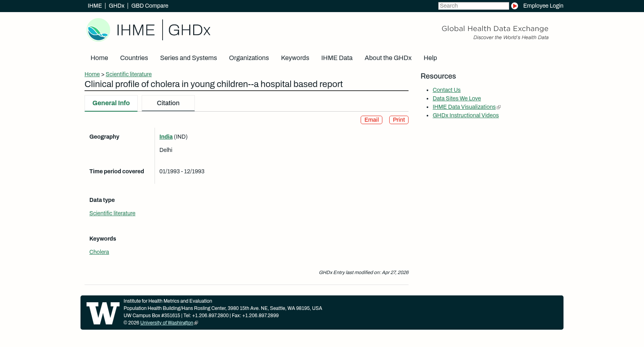Click the Email button

click(372, 120)
